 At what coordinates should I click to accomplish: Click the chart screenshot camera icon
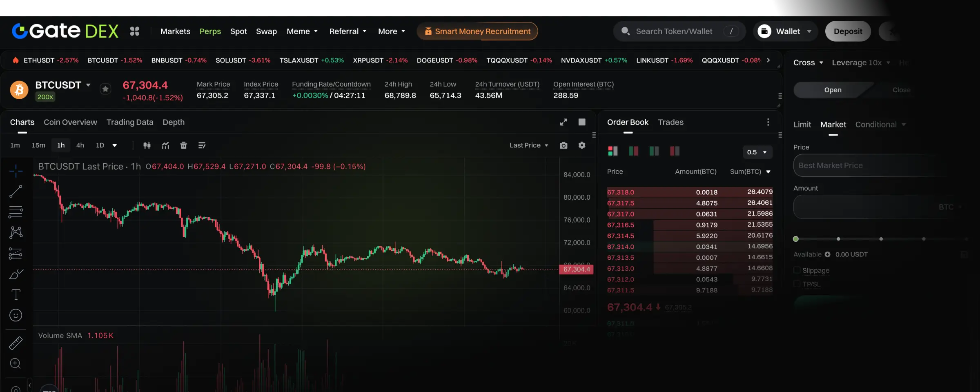click(x=563, y=145)
